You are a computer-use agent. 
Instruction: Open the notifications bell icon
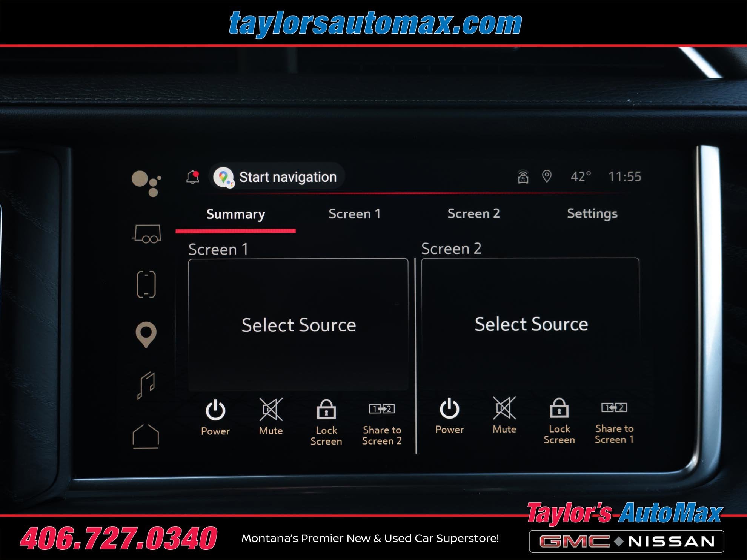[x=193, y=177]
